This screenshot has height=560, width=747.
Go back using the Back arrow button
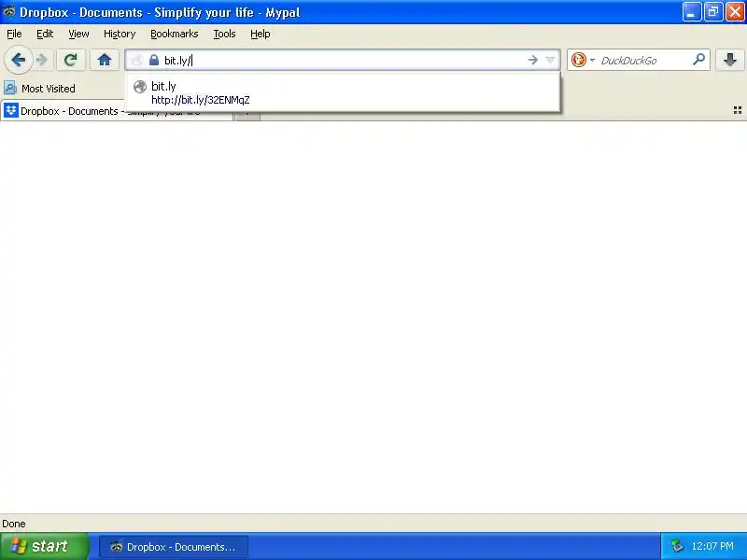(18, 60)
